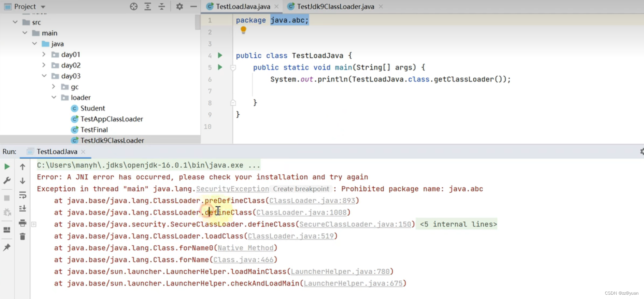Image resolution: width=644 pixels, height=299 pixels.
Task: Click the locate-in-project target icon
Action: coord(134,6)
